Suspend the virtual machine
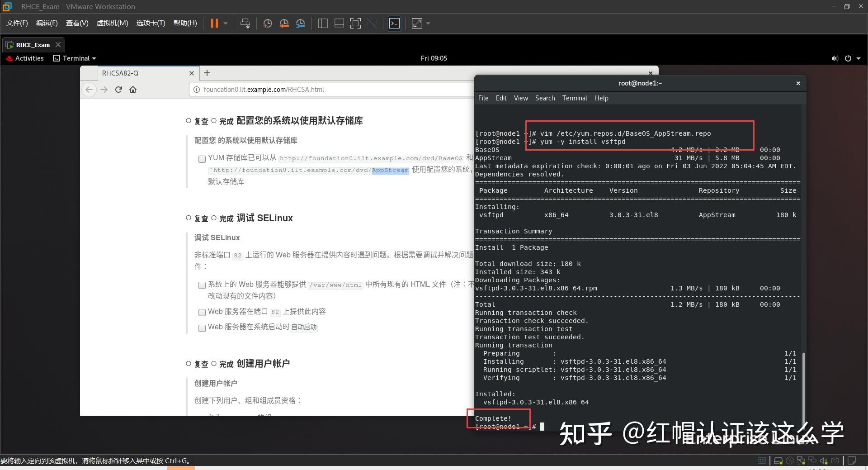The height and width of the screenshot is (470, 868). 215,23
